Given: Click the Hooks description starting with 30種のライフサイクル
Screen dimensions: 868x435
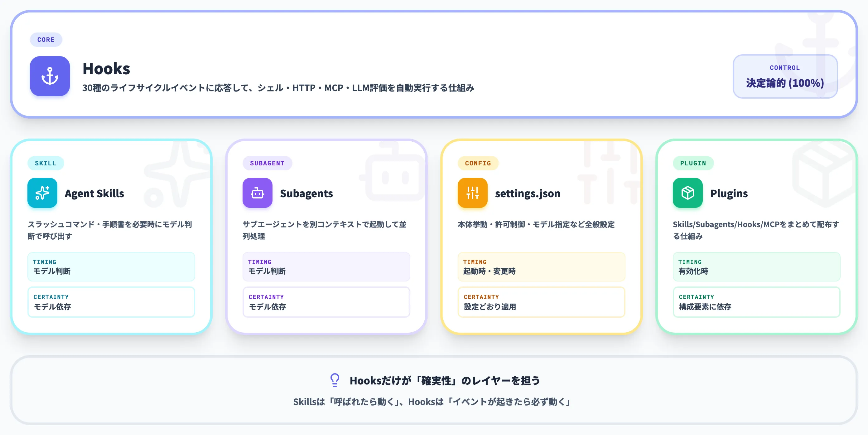Looking at the screenshot, I should pyautogui.click(x=278, y=88).
